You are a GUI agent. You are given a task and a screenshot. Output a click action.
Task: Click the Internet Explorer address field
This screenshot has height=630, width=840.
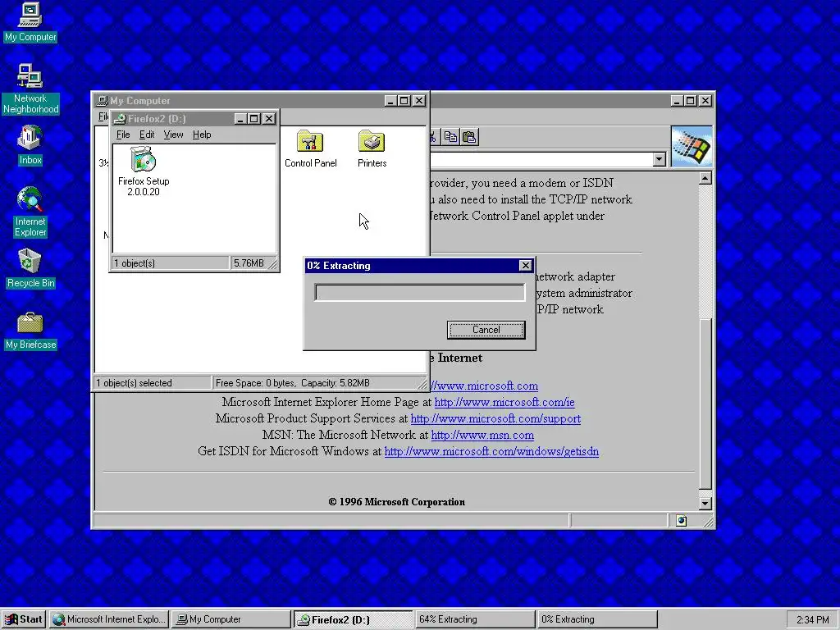coord(541,159)
